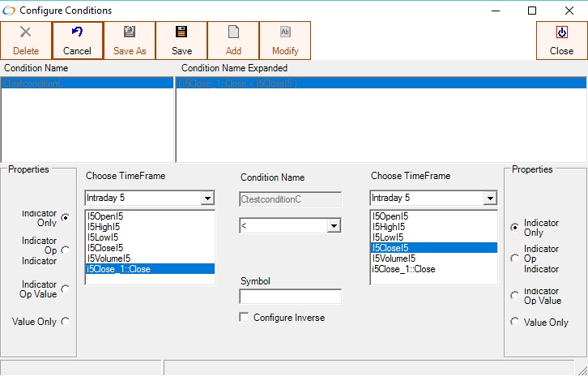Click the Cancel undo-arrow icon

click(x=78, y=32)
